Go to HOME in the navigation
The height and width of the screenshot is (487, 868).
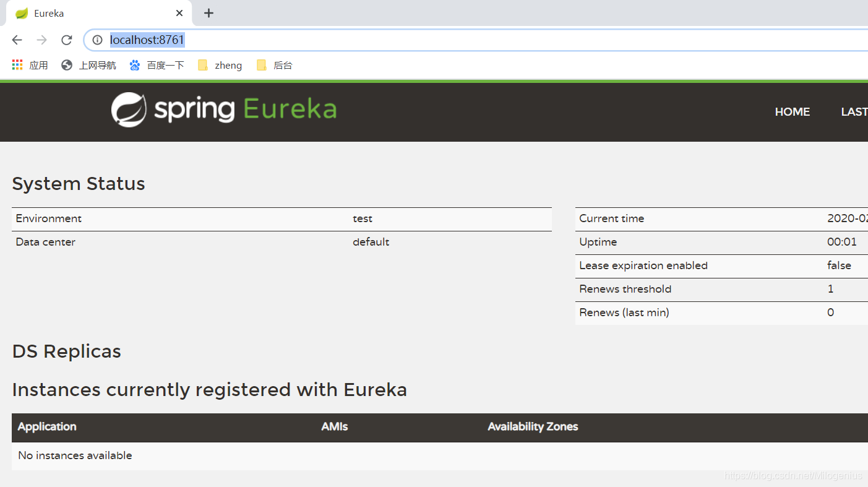[793, 112]
